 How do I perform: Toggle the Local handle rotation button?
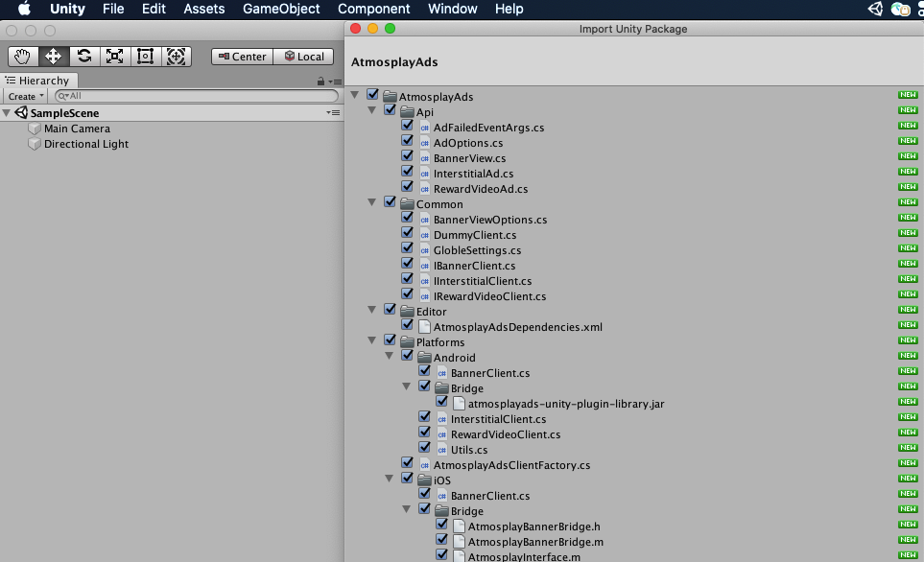tap(304, 57)
